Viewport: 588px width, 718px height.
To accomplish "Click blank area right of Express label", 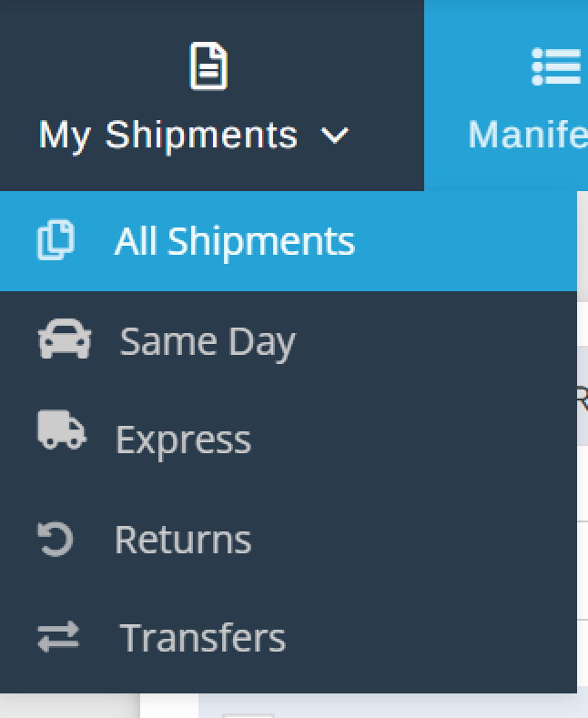I will click(410, 440).
